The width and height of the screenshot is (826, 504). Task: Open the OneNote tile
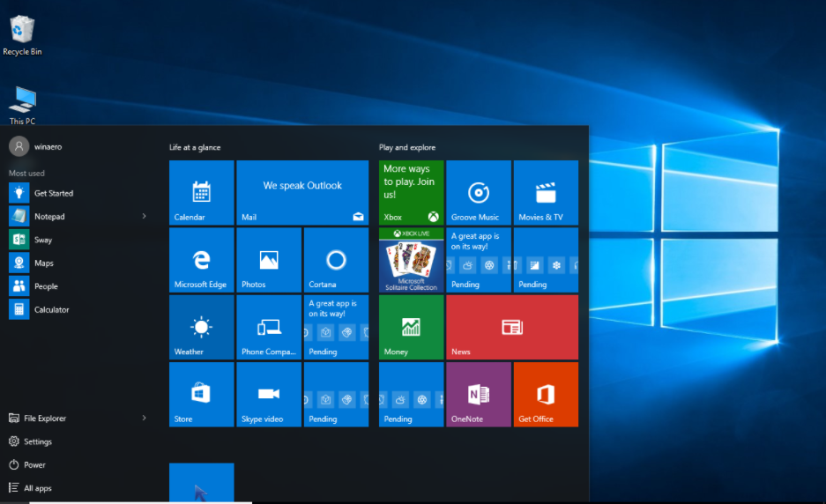point(479,395)
